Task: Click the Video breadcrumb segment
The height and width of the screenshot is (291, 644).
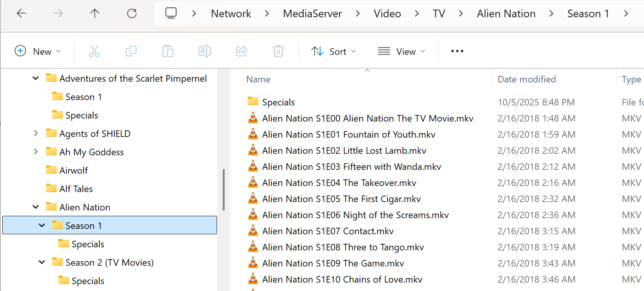Action: pyautogui.click(x=387, y=14)
